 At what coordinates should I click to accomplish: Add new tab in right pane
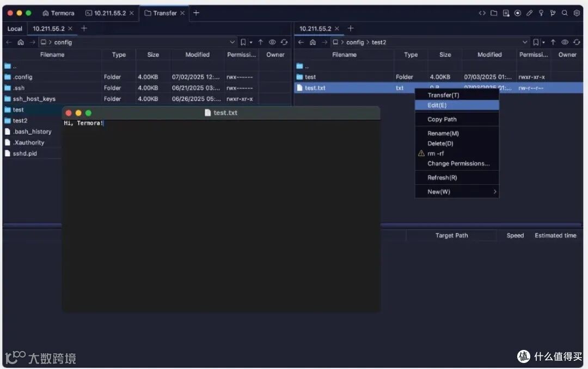click(351, 28)
